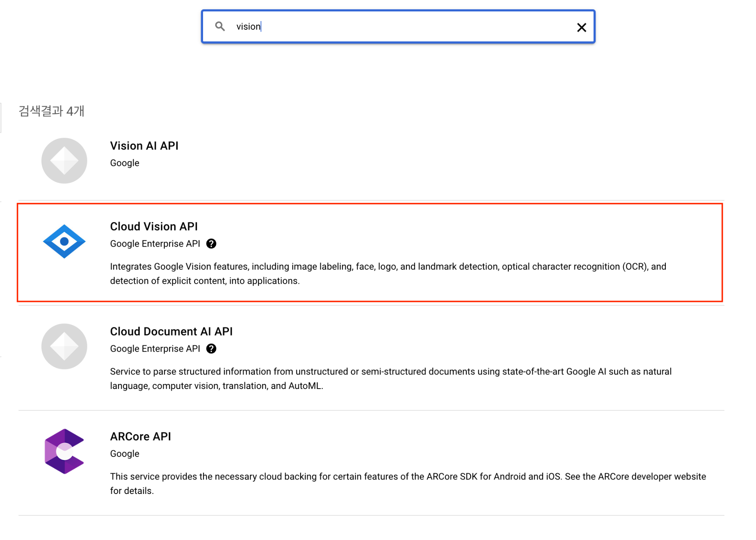This screenshot has width=756, height=540.
Task: Click help icon beside Document AI's Enterprise label
Action: (211, 348)
